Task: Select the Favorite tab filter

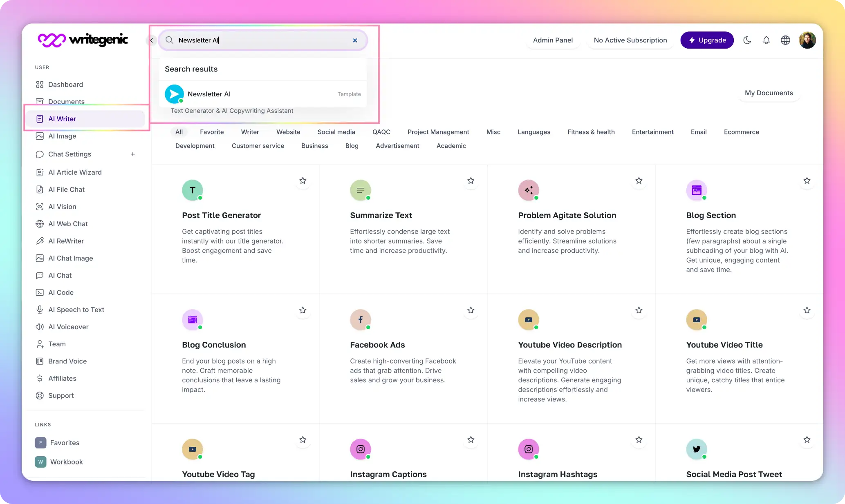Action: tap(212, 132)
